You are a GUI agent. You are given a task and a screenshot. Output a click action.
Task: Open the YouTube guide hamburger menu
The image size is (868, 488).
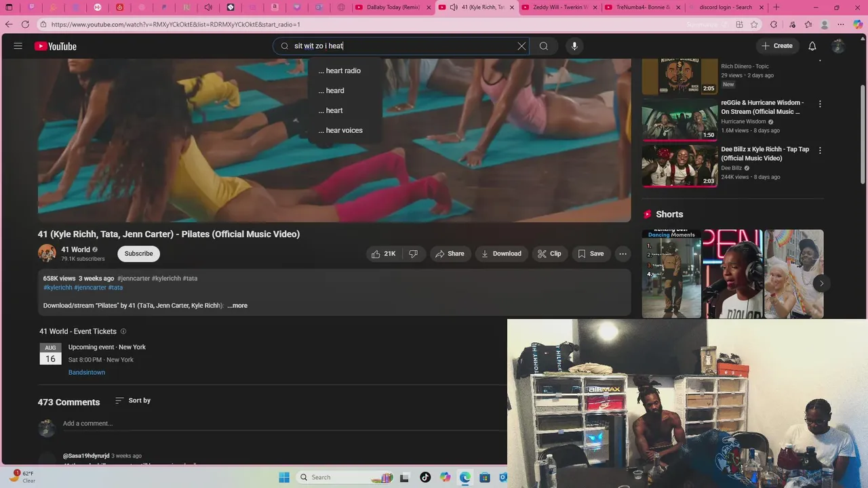click(x=18, y=46)
